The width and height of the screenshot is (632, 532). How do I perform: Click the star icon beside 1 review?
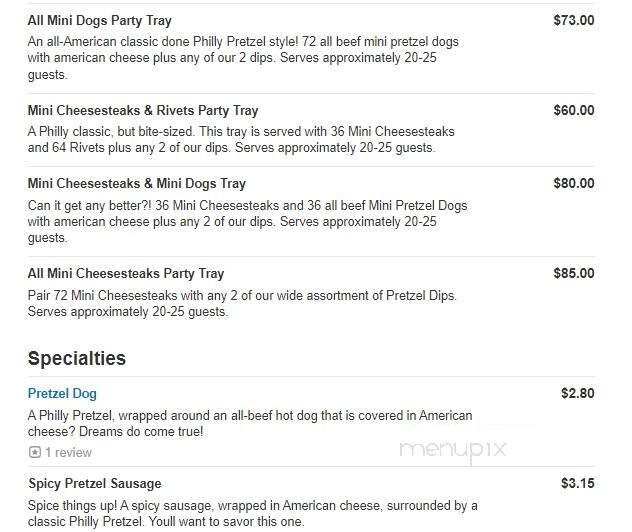point(34,452)
